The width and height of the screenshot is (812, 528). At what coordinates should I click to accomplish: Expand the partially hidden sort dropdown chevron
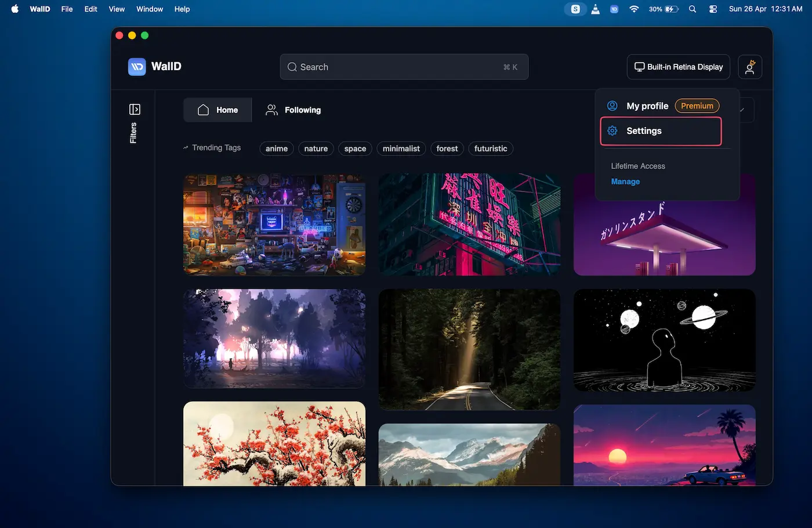coord(742,110)
